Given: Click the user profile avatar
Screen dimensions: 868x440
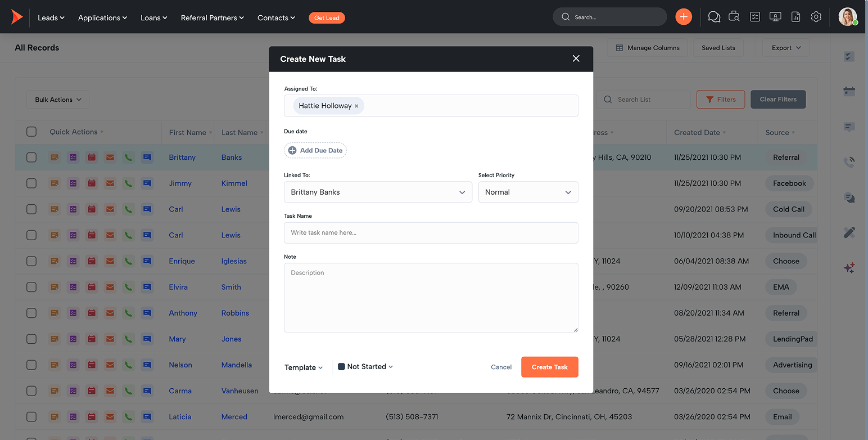Looking at the screenshot, I should click(847, 17).
